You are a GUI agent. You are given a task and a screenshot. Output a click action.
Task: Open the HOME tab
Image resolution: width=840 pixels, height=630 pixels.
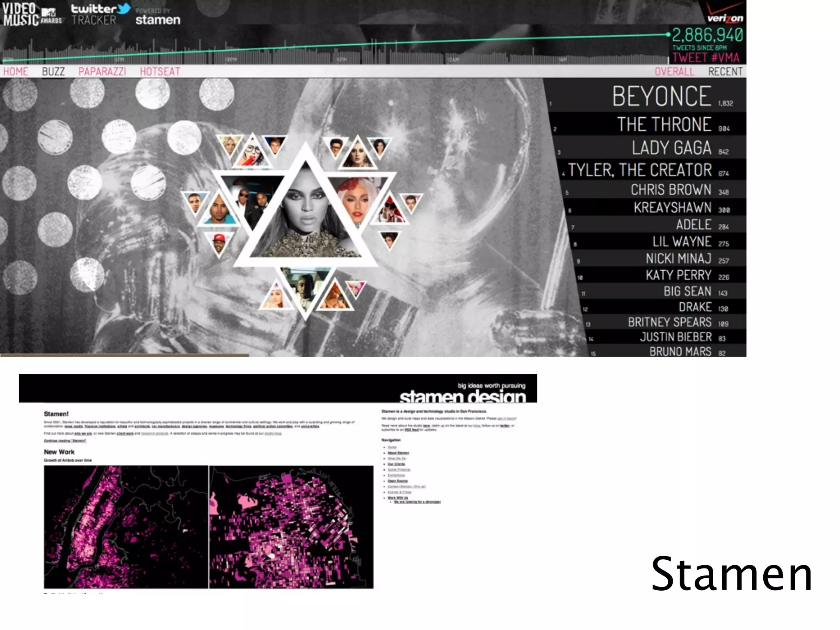click(16, 72)
